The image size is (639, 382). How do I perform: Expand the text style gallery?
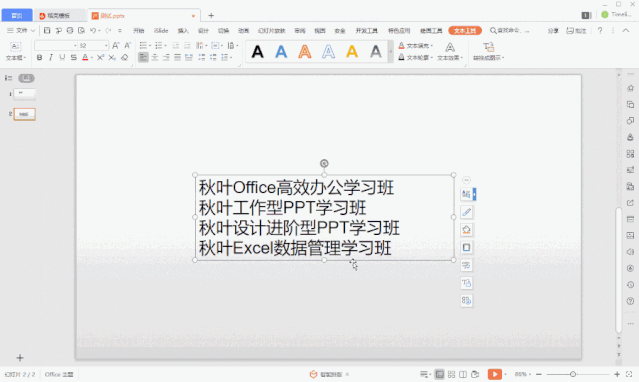[391, 52]
